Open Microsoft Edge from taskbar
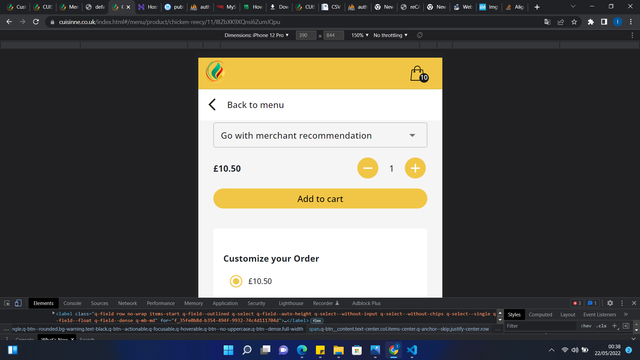Viewport: 640px width, 360px height. click(302, 350)
